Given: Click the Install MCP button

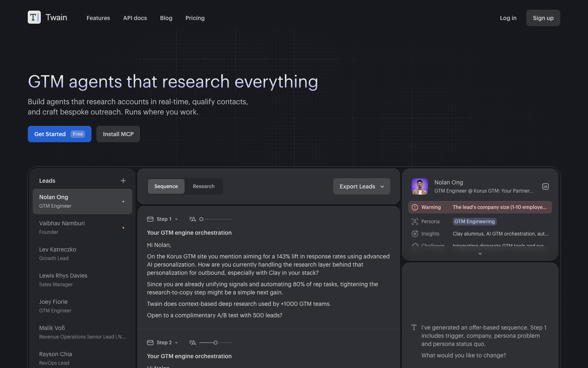Looking at the screenshot, I should coord(118,134).
